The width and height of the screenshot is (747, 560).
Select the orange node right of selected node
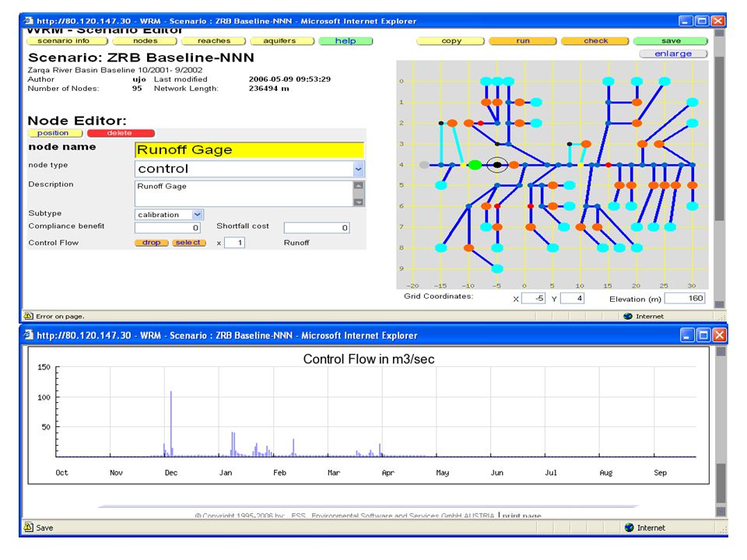(x=514, y=165)
